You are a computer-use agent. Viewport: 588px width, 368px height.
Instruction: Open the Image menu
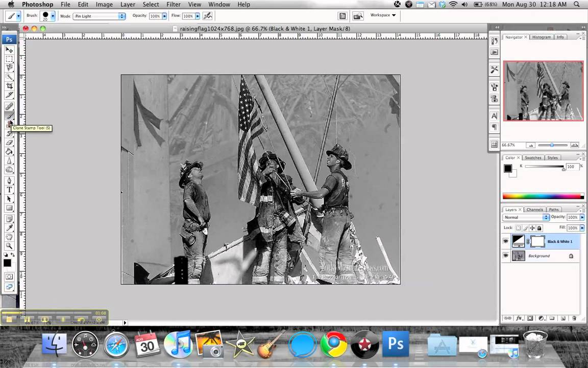[x=104, y=5]
